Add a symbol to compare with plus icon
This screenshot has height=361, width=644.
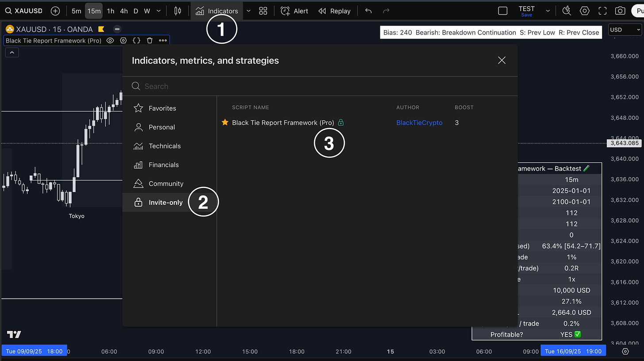pyautogui.click(x=55, y=11)
